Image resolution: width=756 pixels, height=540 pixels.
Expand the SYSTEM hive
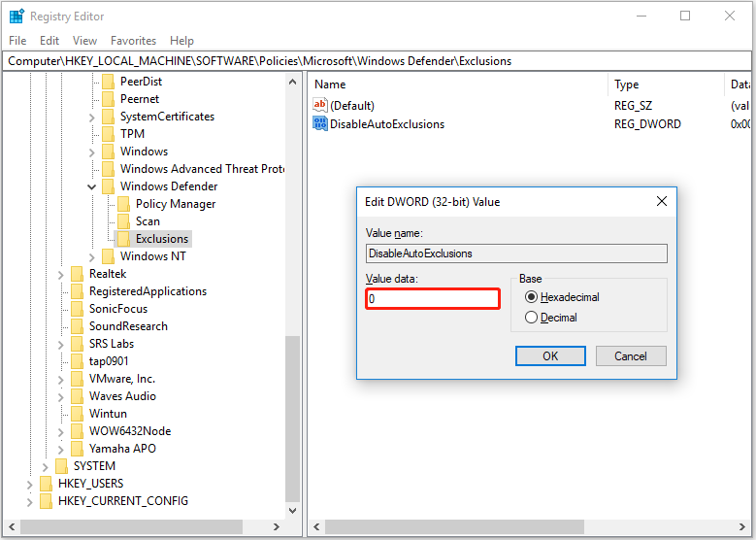(x=46, y=466)
